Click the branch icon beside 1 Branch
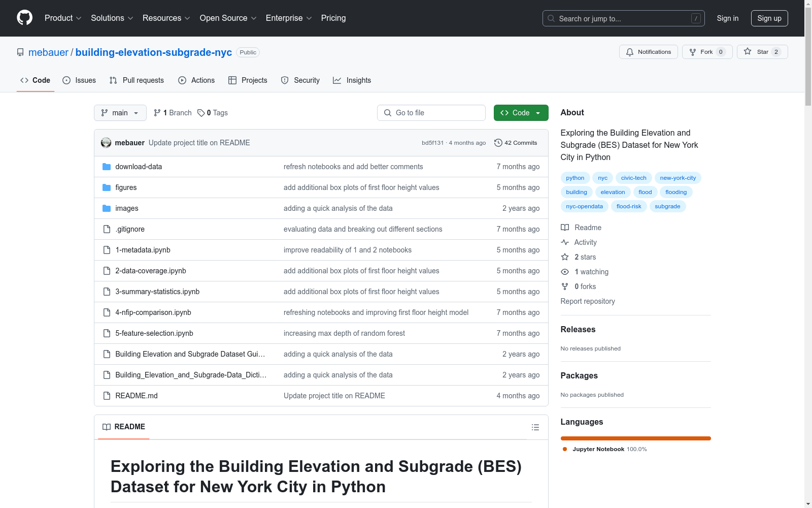 pos(157,113)
